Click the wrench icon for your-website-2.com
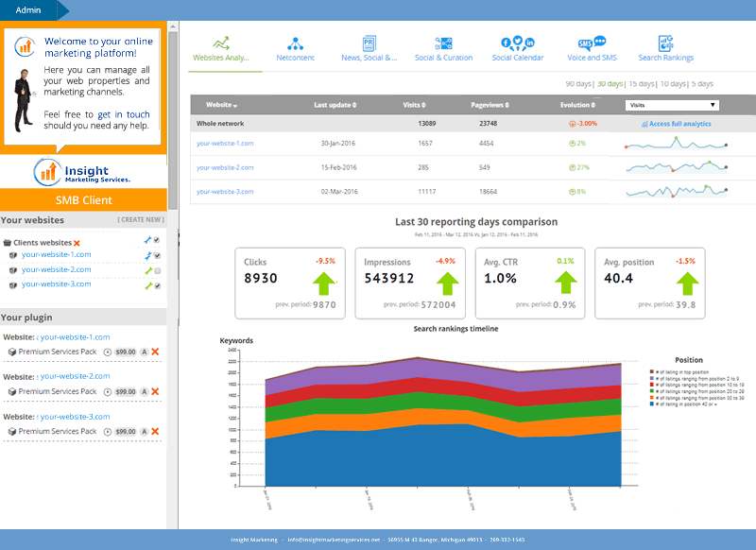Viewport: 756px width, 550px height. click(x=147, y=270)
